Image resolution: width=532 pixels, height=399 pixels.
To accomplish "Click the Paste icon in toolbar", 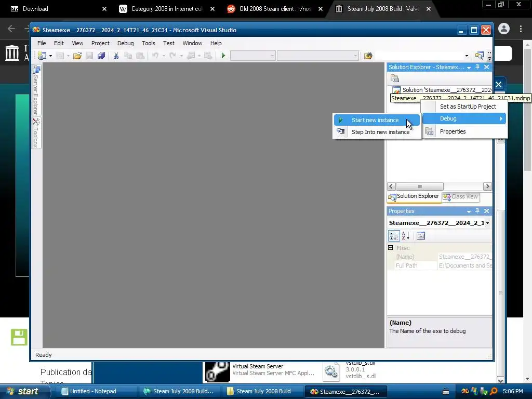I will pyautogui.click(x=140, y=56).
